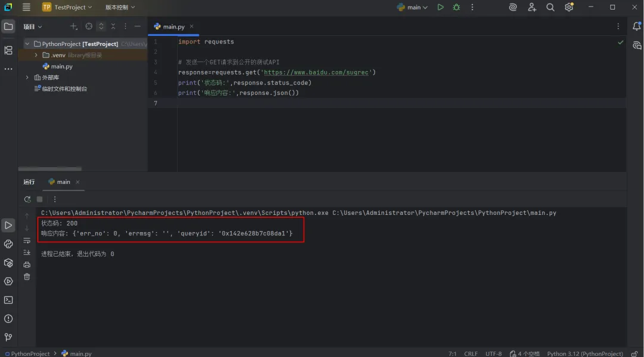The width and height of the screenshot is (644, 357).
Task: Open the TestProject project dropdown
Action: (x=67, y=7)
